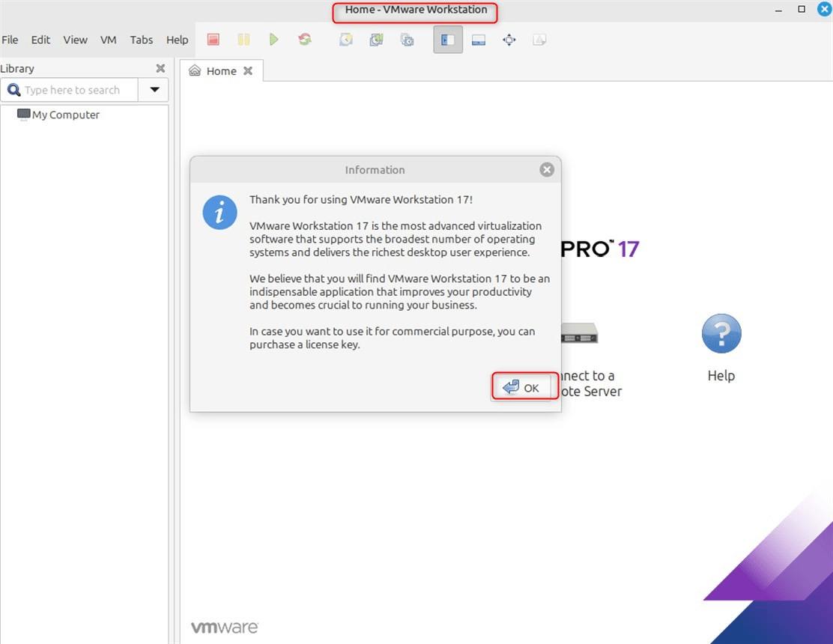Click OK in the Information dialog

(x=521, y=388)
